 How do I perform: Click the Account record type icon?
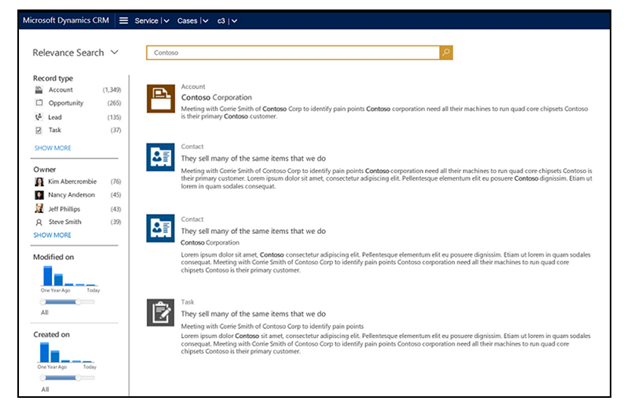point(39,90)
